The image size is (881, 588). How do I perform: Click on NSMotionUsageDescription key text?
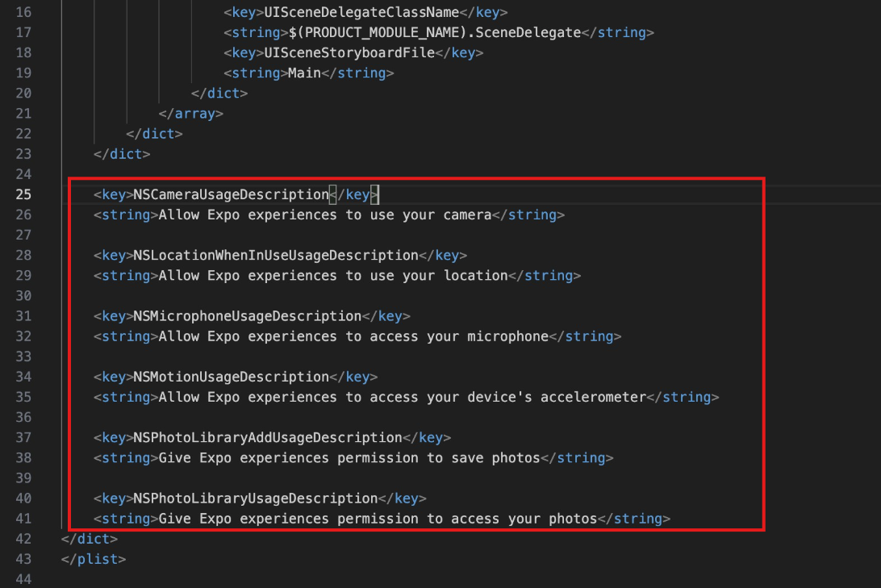(231, 377)
